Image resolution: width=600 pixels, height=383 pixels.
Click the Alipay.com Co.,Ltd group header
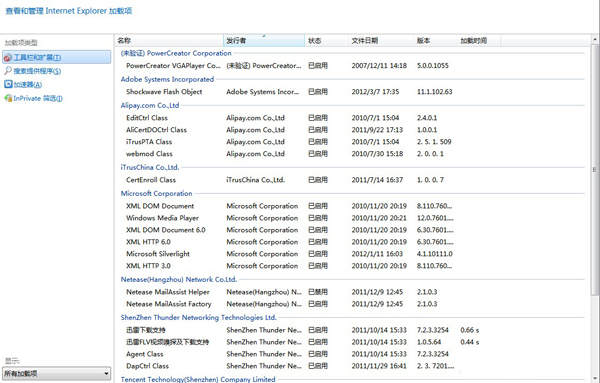pyautogui.click(x=150, y=105)
